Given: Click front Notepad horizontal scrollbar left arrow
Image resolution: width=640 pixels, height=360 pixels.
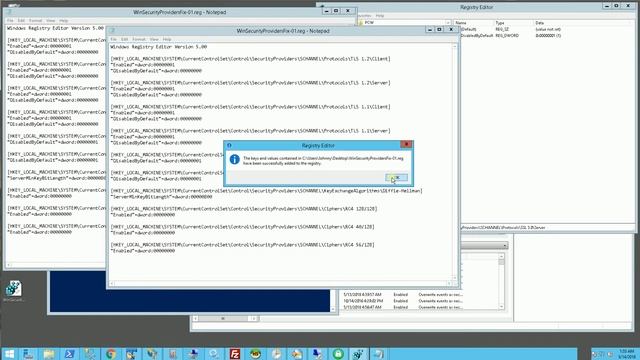Looking at the screenshot, I should (x=112, y=283).
